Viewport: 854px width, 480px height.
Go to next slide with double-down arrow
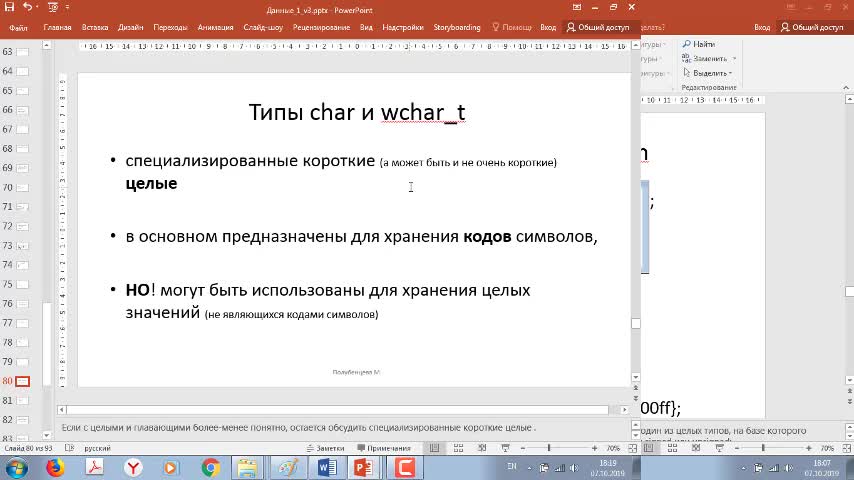(636, 398)
